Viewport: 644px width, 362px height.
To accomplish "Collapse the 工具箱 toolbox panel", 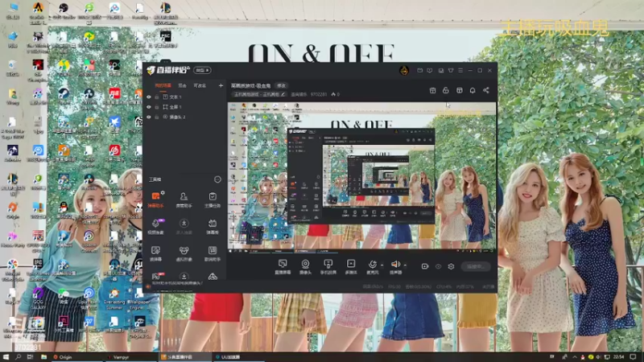I will pyautogui.click(x=217, y=179).
